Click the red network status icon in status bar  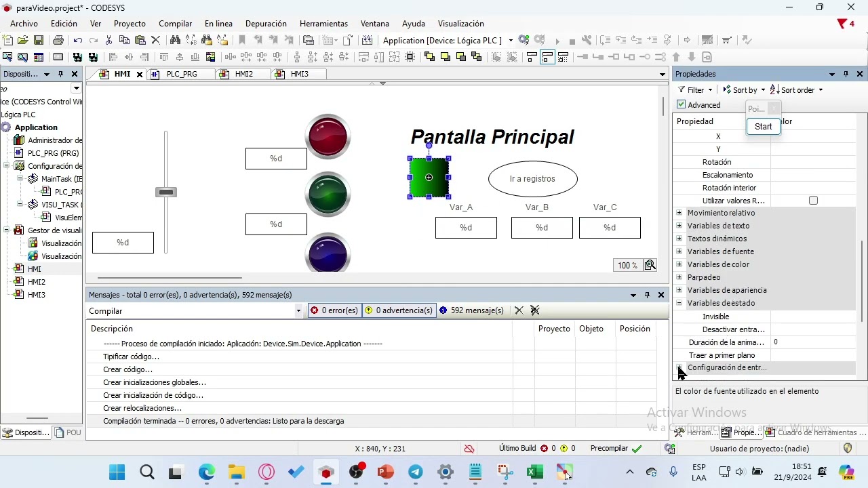coord(469,449)
